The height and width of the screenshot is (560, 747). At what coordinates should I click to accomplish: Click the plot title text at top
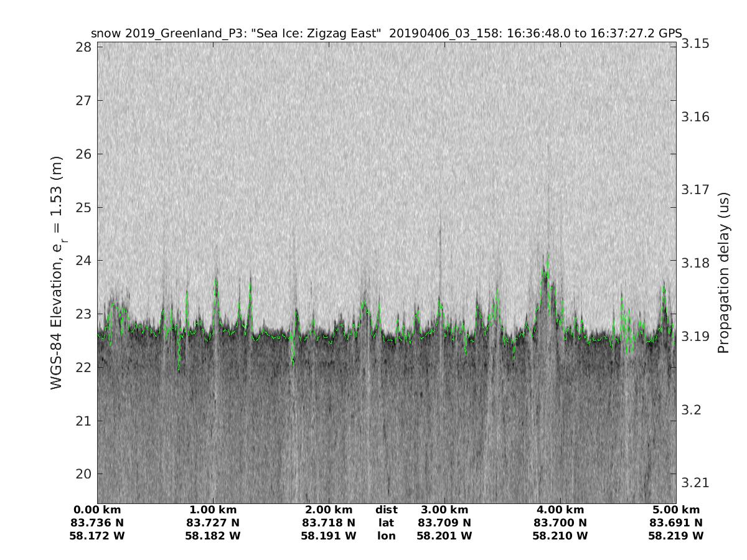click(386, 33)
